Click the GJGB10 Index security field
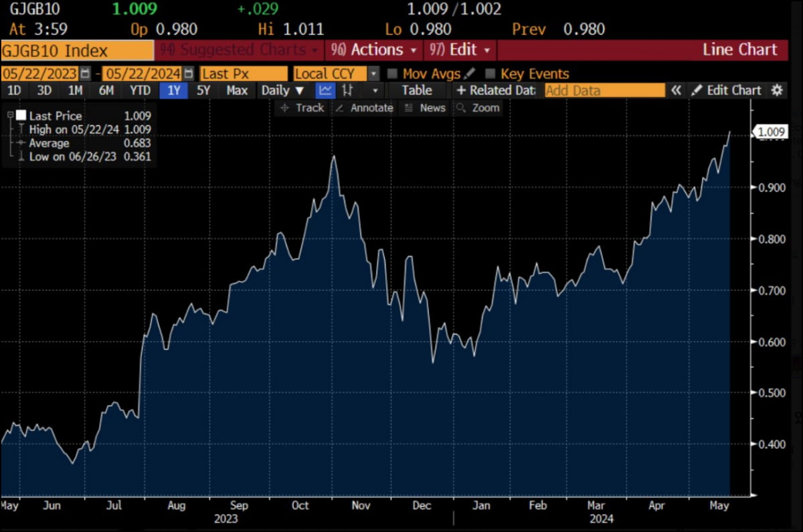The width and height of the screenshot is (803, 532). [x=77, y=50]
